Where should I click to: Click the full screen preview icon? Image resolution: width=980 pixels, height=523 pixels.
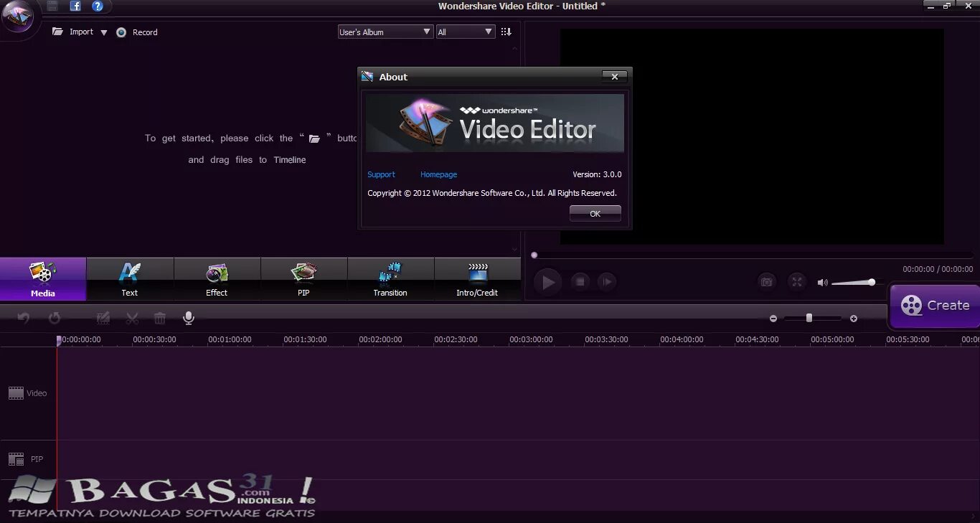796,282
